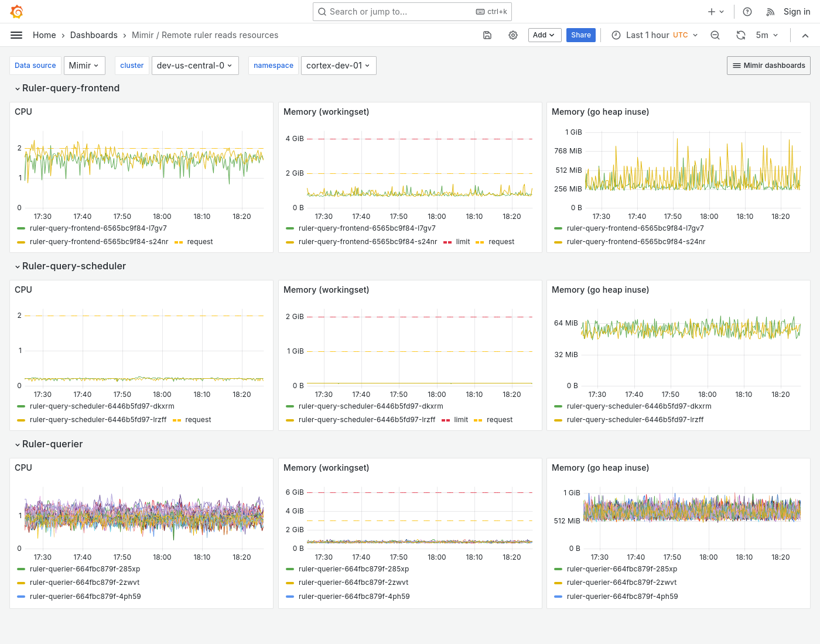Change the 5m auto-refresh interval
Screen dimensions: 820x644
click(766, 35)
